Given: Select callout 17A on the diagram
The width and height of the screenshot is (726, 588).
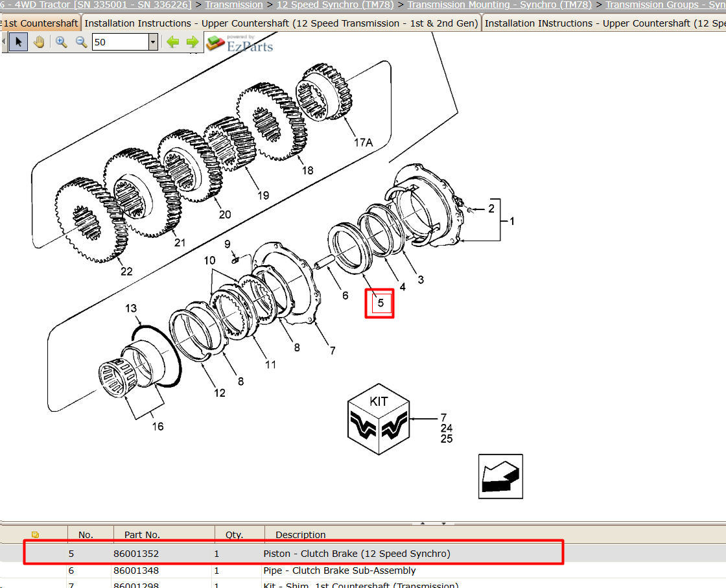Looking at the screenshot, I should (x=364, y=143).
